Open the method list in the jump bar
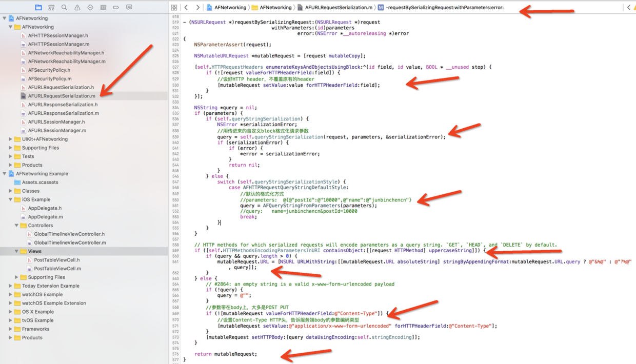The image size is (636, 364). 441,8
